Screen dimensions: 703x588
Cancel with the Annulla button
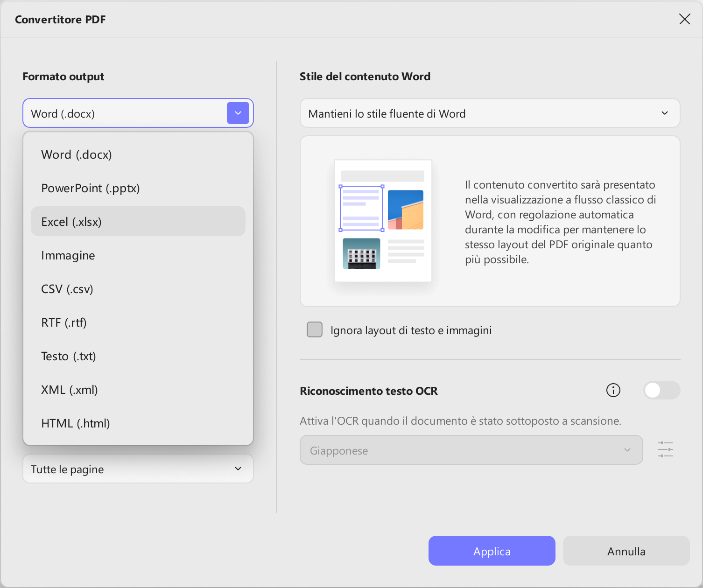(x=626, y=551)
